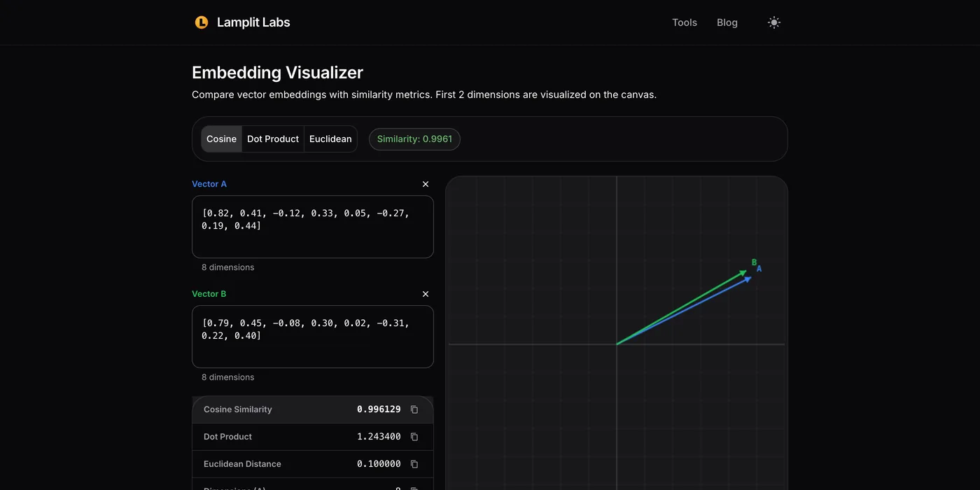
Task: Click the Vector A label
Action: point(209,184)
